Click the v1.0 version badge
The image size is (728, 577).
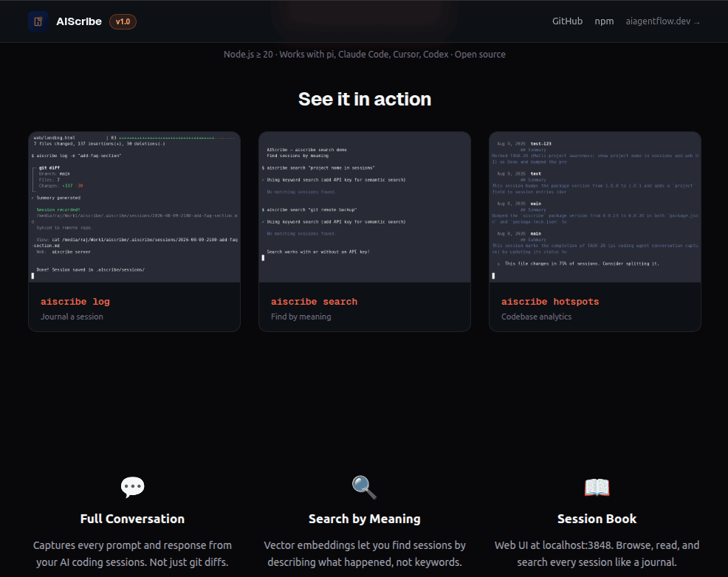[123, 21]
